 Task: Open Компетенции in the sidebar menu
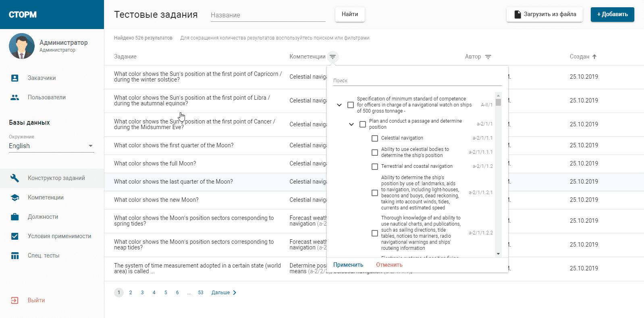(x=46, y=197)
